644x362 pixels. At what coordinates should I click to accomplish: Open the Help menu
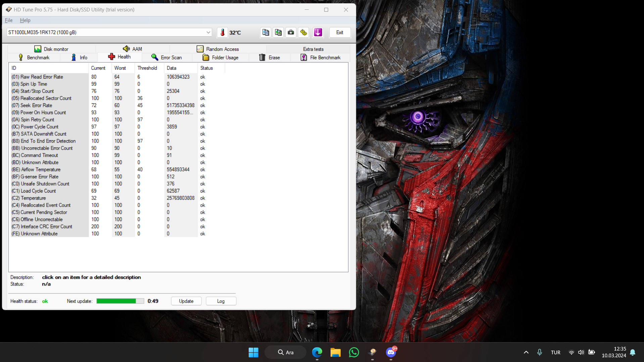tap(25, 20)
